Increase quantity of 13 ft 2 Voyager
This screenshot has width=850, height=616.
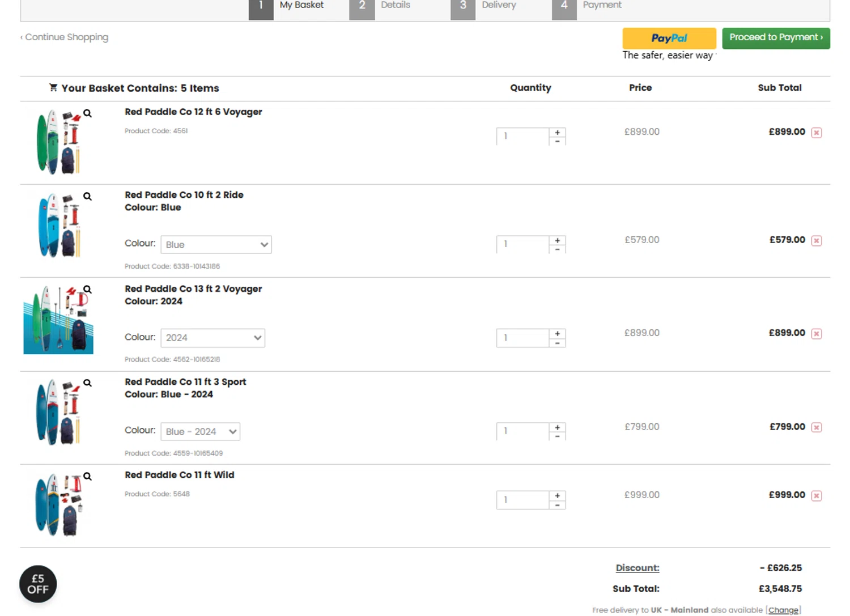[558, 333]
